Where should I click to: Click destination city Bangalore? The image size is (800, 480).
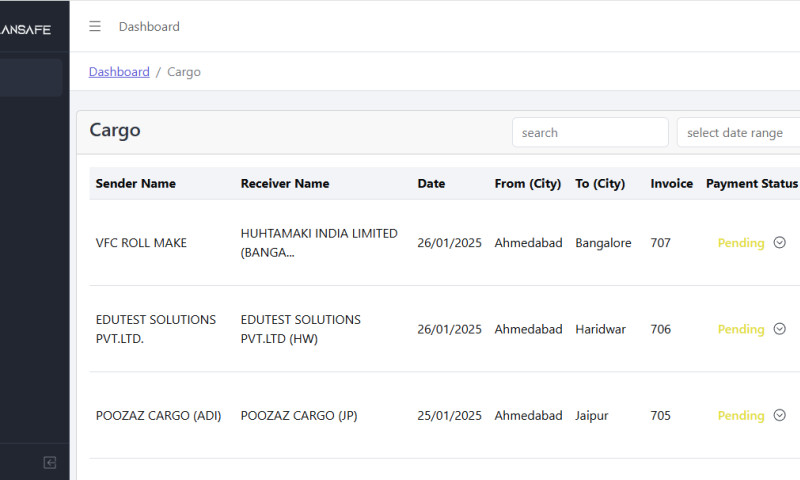pos(603,243)
